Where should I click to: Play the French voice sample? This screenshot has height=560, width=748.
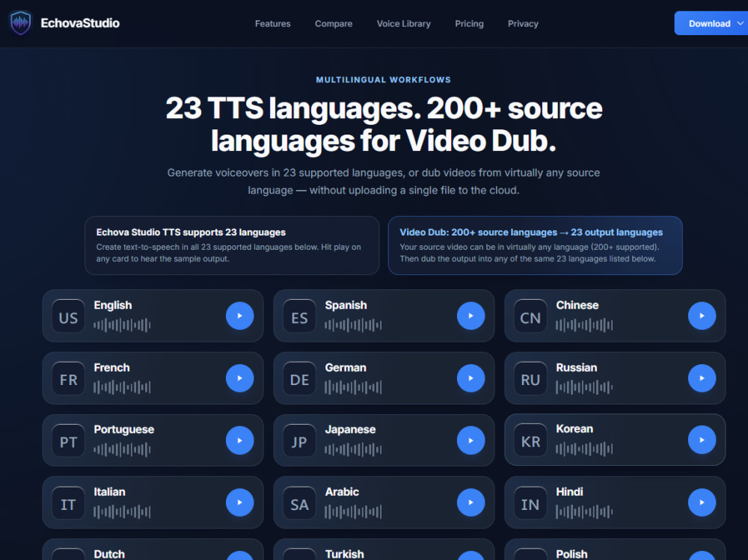pos(239,378)
